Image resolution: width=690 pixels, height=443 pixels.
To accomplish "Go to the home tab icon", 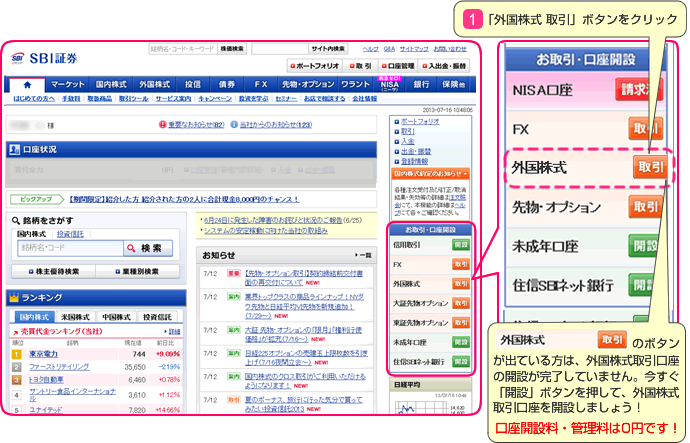I will (27, 84).
